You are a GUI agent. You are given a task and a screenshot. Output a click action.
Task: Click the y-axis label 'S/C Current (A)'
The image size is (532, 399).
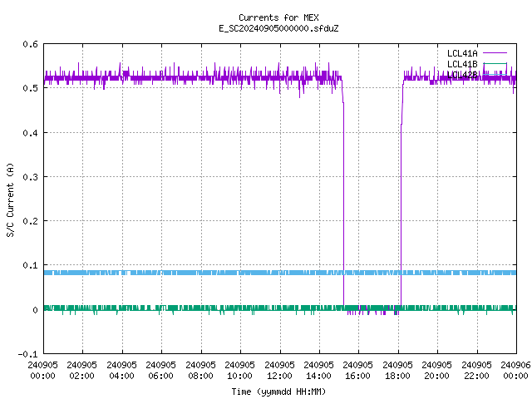coord(11,199)
